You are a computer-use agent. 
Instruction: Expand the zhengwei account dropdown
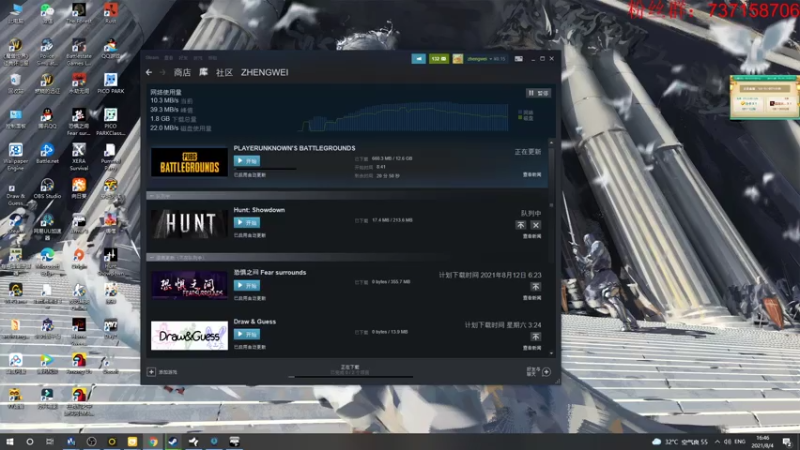pyautogui.click(x=486, y=59)
